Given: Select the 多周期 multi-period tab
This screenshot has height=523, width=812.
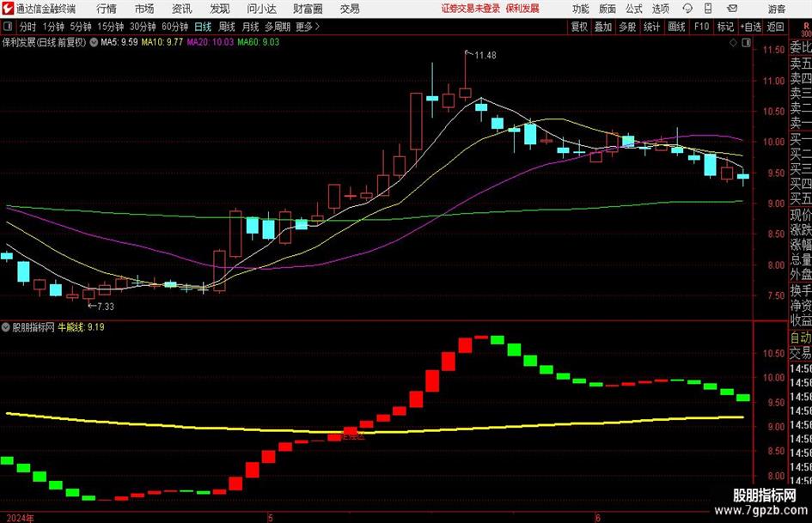Looking at the screenshot, I should tap(278, 27).
